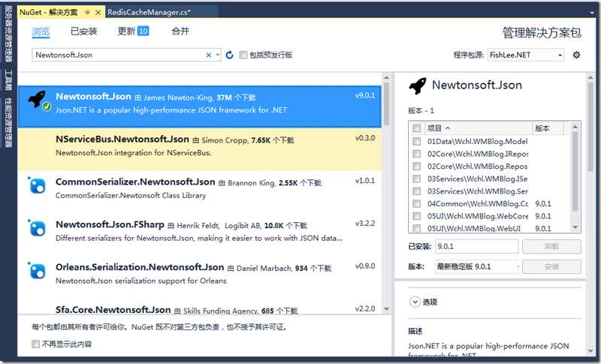Open the search history dropdown arrow
Image resolution: width=601 pixels, height=364 pixels.
[218, 55]
